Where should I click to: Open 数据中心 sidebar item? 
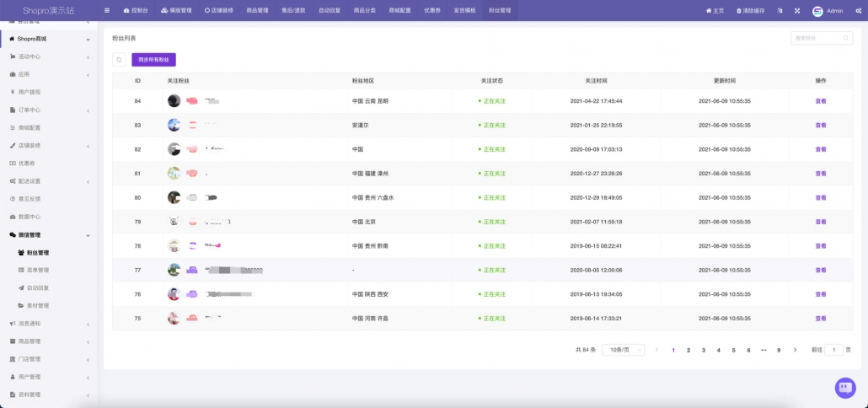coord(50,217)
